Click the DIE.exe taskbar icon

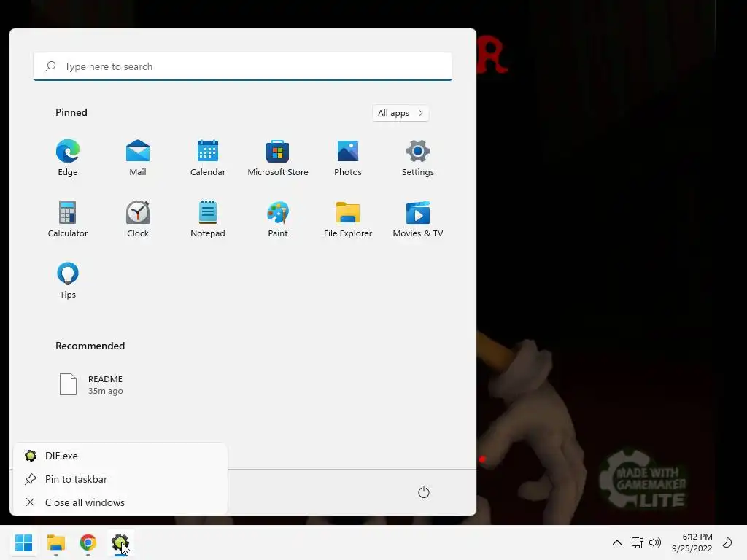pos(120,542)
